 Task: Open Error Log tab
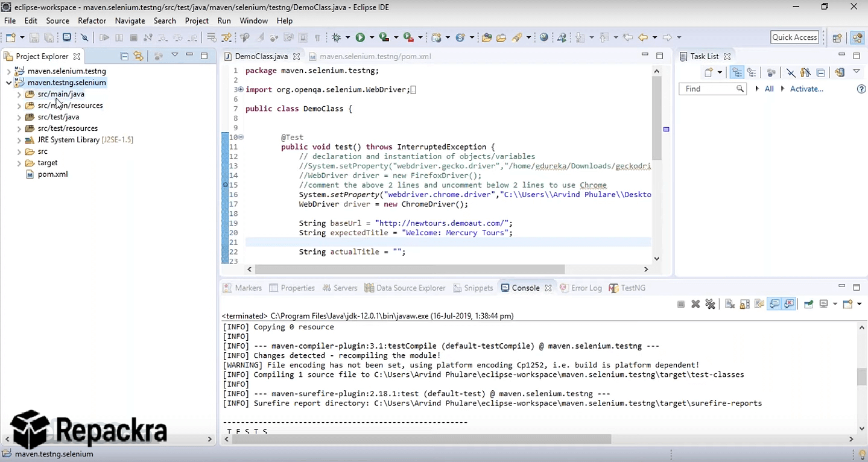click(581, 288)
